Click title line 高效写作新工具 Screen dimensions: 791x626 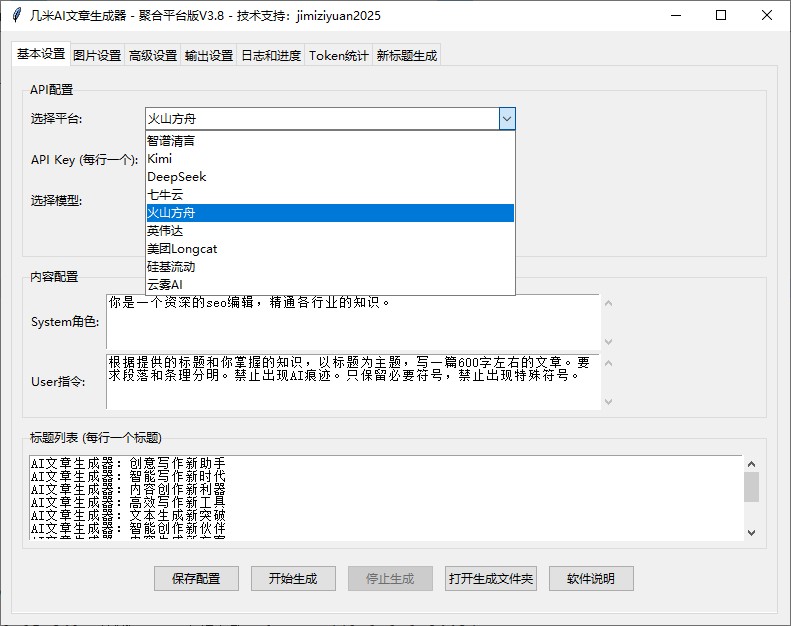pos(128,502)
